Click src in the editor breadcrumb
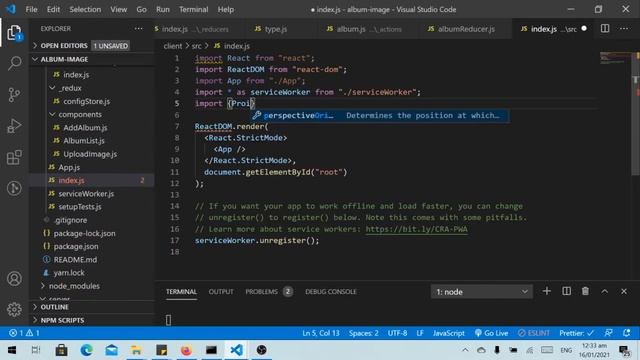The image size is (640, 360). (197, 46)
